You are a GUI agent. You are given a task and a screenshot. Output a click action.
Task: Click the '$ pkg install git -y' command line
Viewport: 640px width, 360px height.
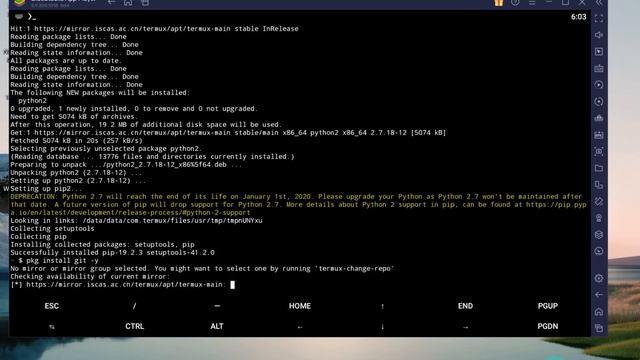(58, 260)
